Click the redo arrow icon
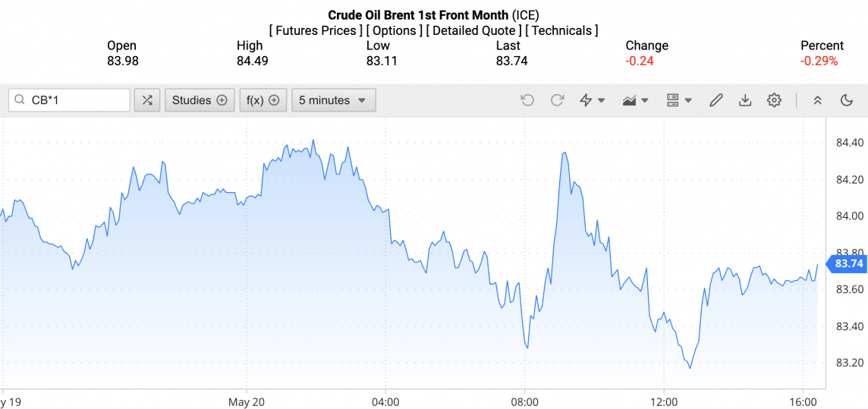This screenshot has height=409, width=868. coord(557,100)
